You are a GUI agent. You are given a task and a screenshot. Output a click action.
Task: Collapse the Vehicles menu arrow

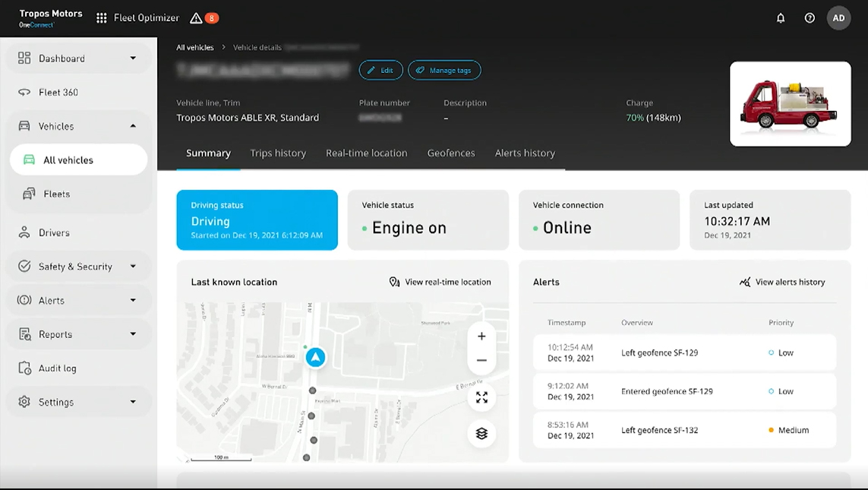(133, 126)
